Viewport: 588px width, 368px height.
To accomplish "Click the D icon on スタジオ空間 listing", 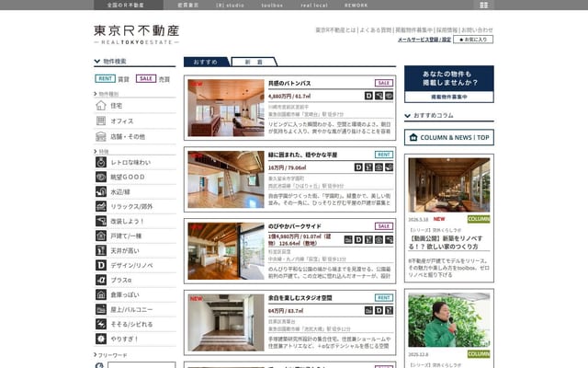I will click(379, 310).
